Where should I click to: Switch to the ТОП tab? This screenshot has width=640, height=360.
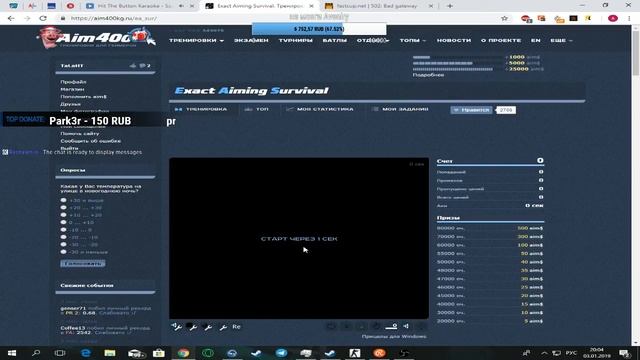pos(257,109)
